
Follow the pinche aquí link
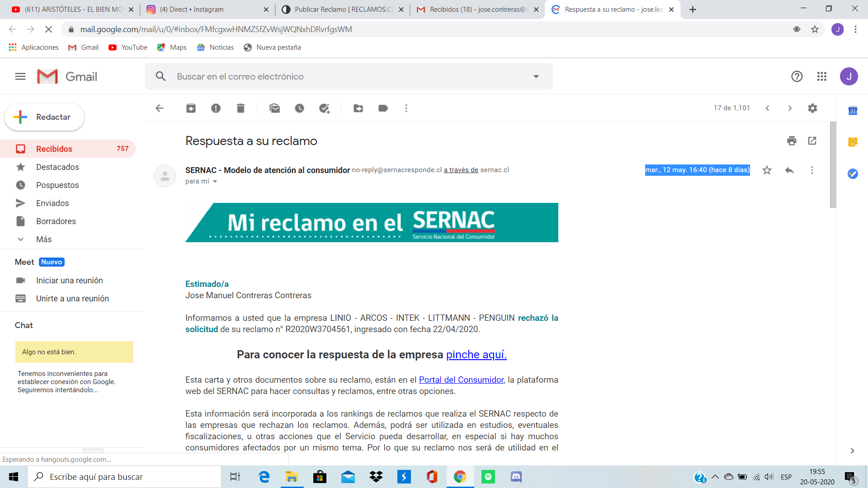[476, 354]
